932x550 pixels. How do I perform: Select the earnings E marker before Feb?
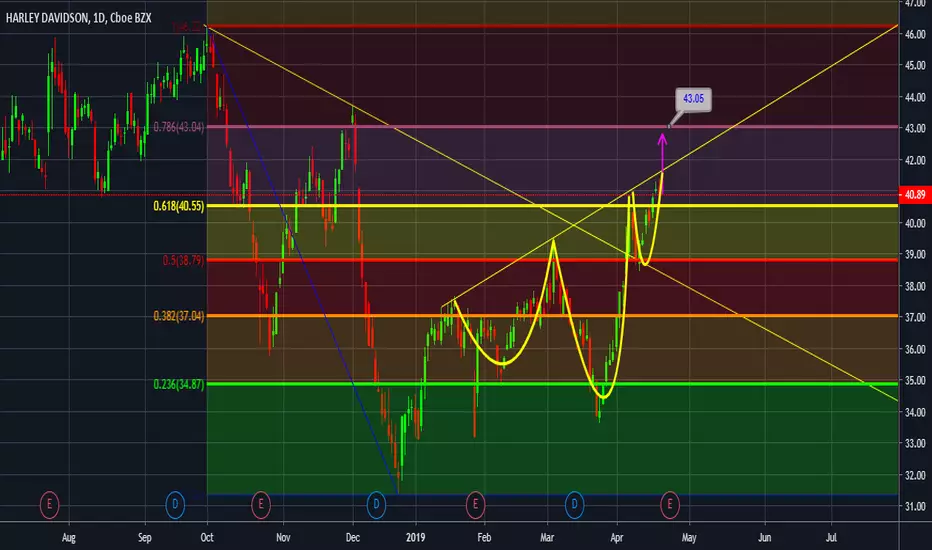coord(475,505)
